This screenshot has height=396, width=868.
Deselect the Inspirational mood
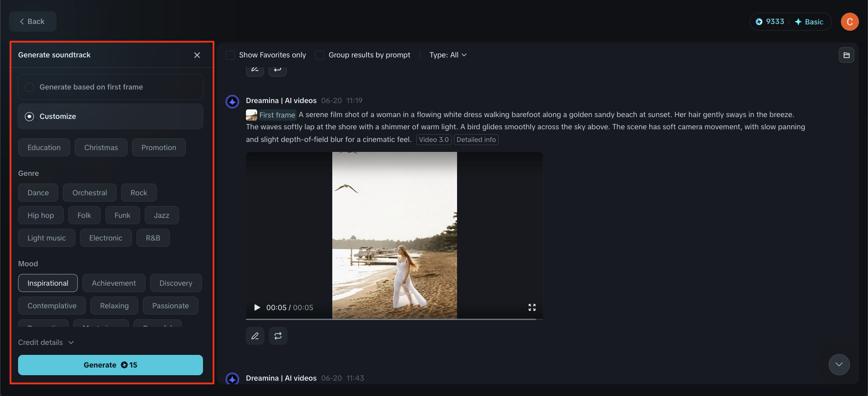[48, 283]
